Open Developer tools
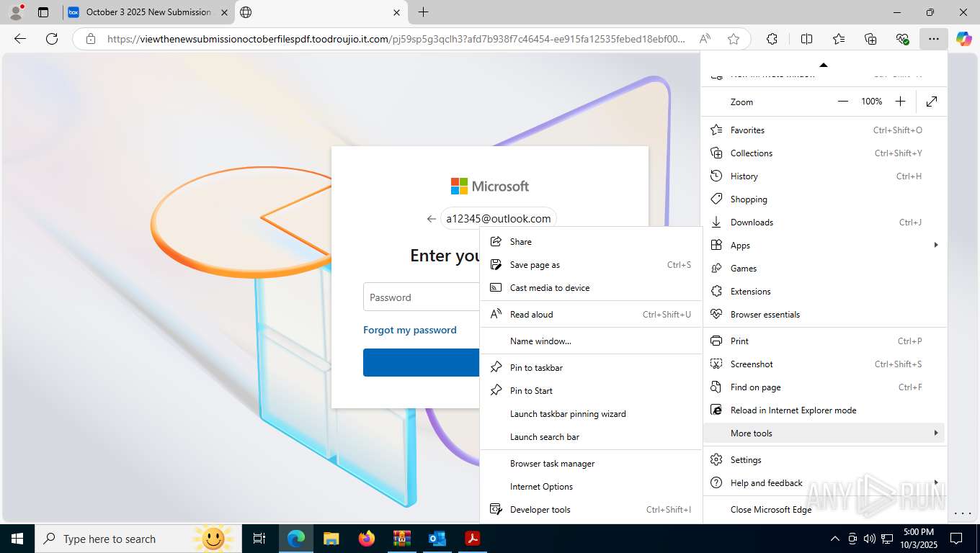The height and width of the screenshot is (553, 980). point(591,510)
